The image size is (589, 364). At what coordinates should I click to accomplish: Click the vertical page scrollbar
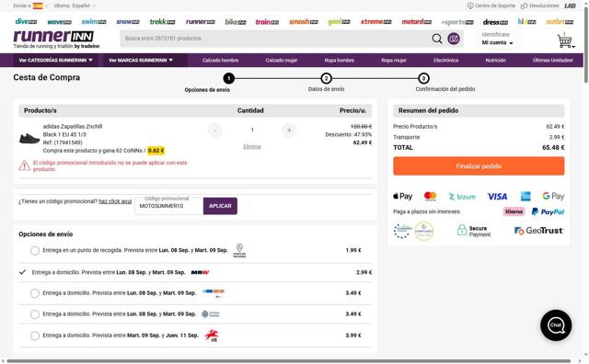586,45
